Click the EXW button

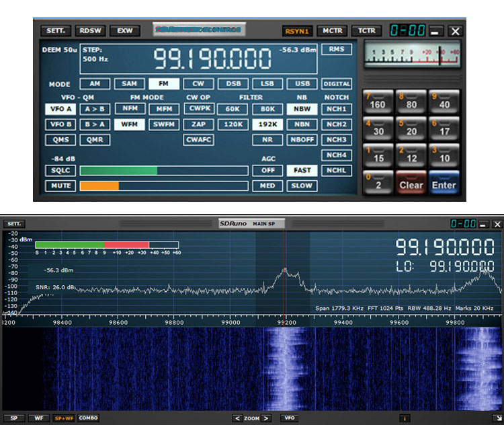[x=125, y=30]
